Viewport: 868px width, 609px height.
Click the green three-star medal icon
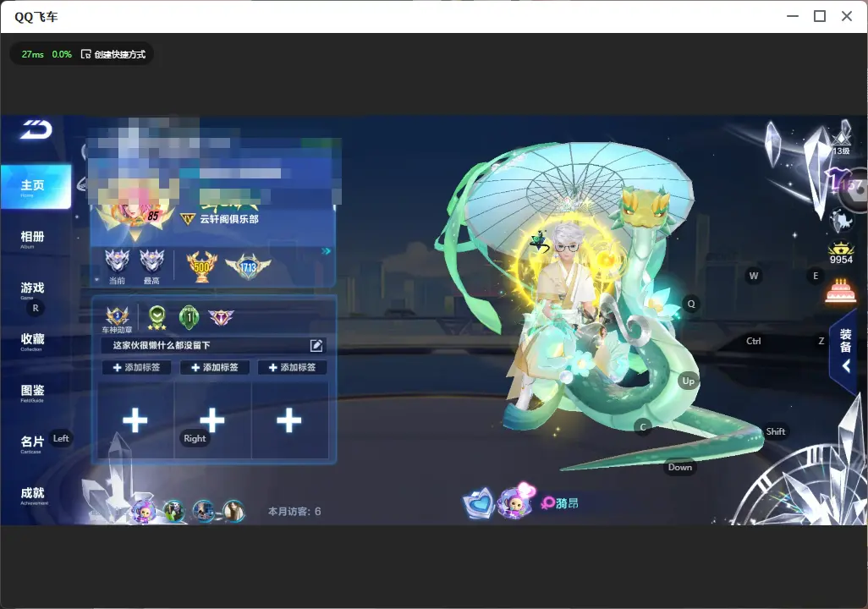click(x=157, y=318)
